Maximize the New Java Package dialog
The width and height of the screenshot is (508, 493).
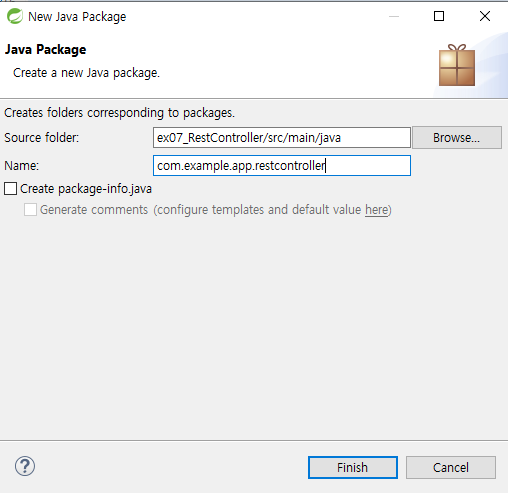tap(439, 16)
